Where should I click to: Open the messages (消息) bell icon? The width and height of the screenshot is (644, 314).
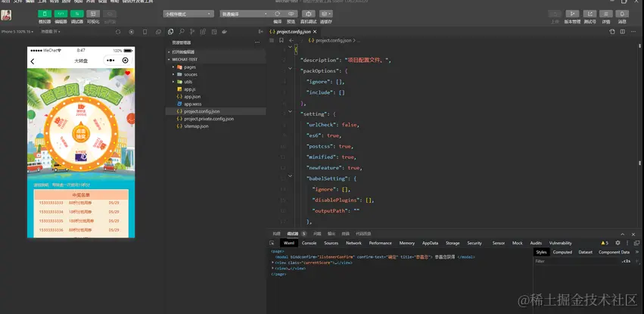coord(622,14)
